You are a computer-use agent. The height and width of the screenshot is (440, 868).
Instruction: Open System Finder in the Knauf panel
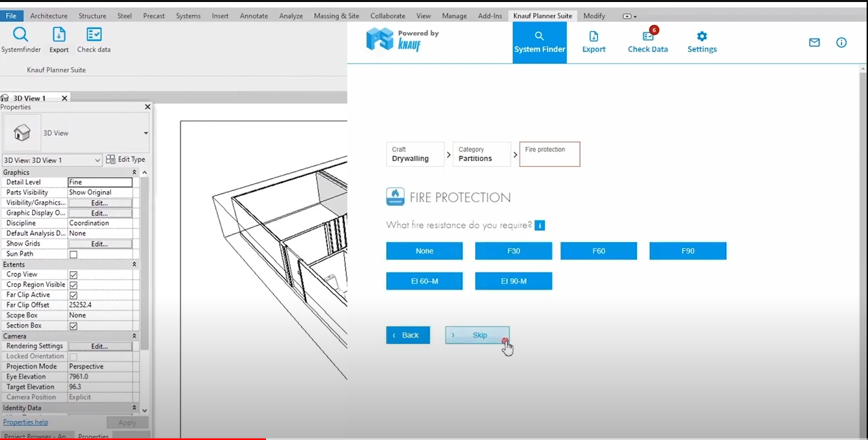tap(540, 42)
